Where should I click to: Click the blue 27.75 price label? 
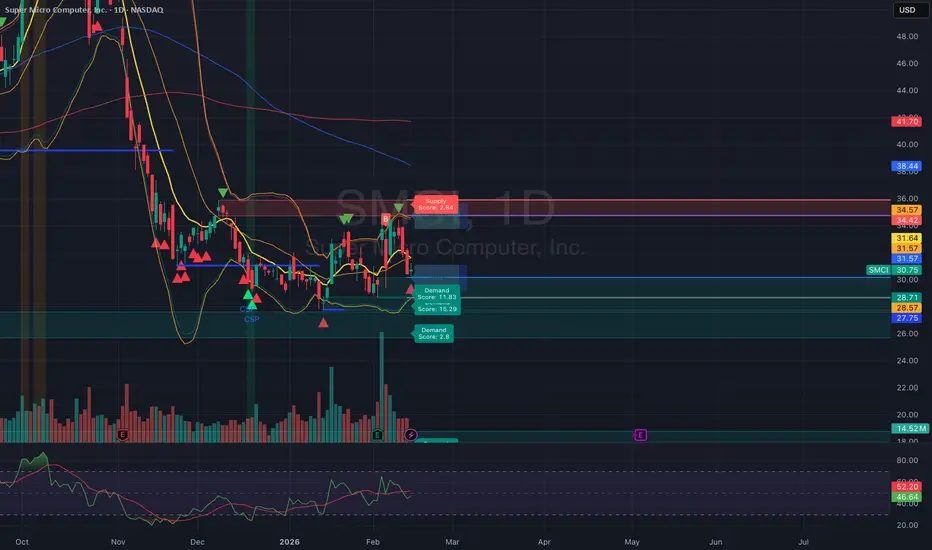906,318
